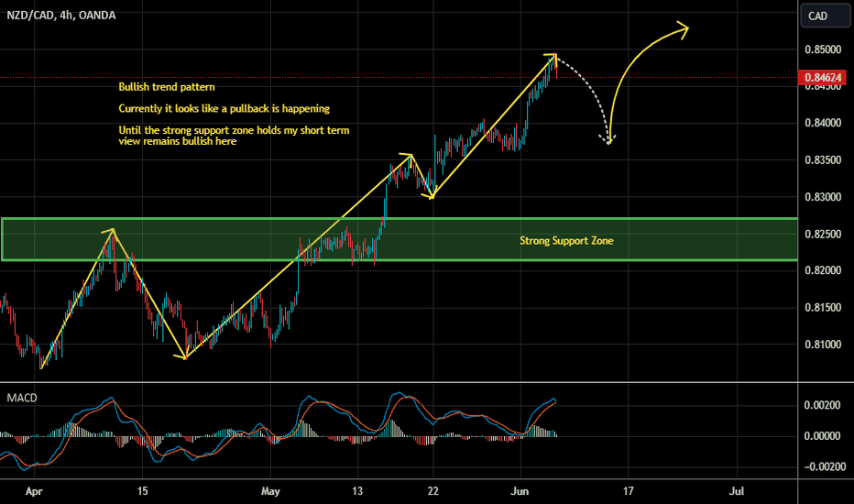854x504 pixels.
Task: Select the 'Until the strong support zone holds' note
Action: click(234, 136)
